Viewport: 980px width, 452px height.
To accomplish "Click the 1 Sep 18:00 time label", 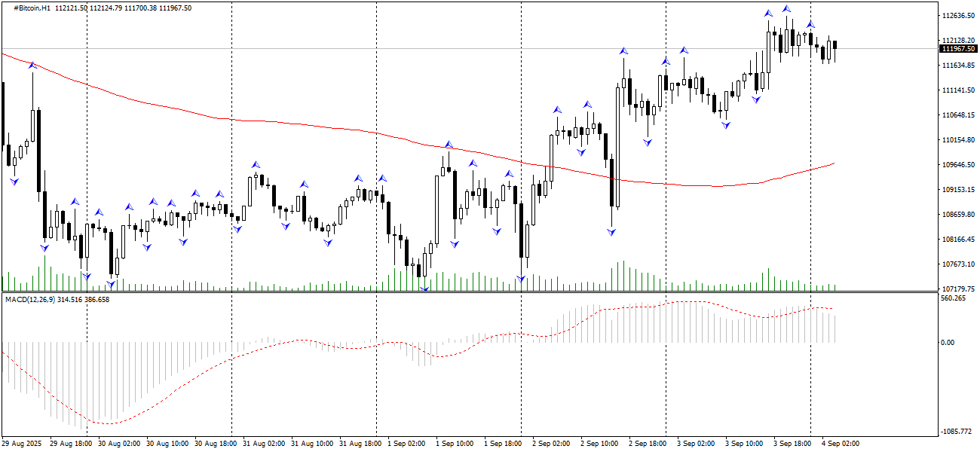I will (x=504, y=444).
